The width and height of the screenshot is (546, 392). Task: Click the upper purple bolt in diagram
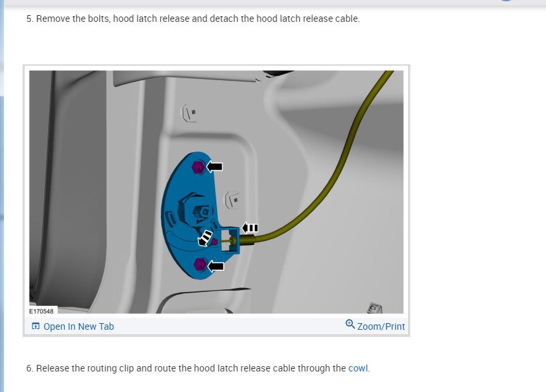198,168
